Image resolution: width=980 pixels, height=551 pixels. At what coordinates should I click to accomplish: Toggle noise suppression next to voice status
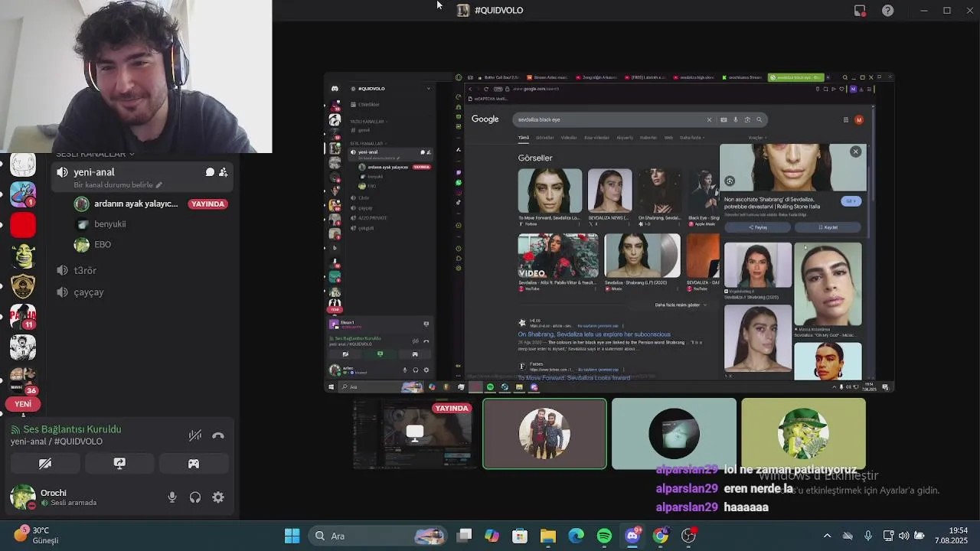[195, 435]
